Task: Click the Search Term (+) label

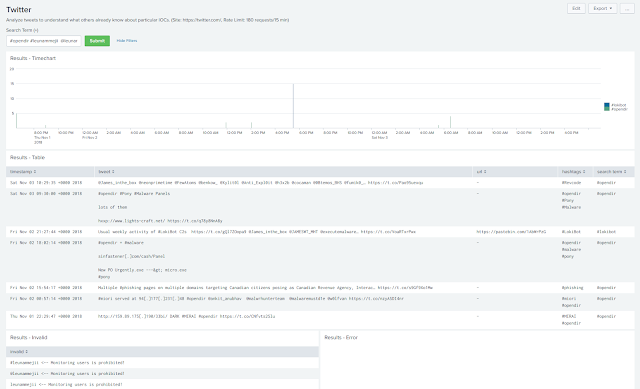Action: coord(22,30)
